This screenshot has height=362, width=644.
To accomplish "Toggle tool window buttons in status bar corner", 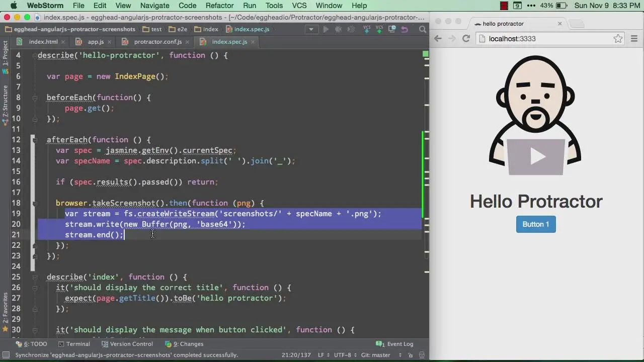I will tap(6, 355).
